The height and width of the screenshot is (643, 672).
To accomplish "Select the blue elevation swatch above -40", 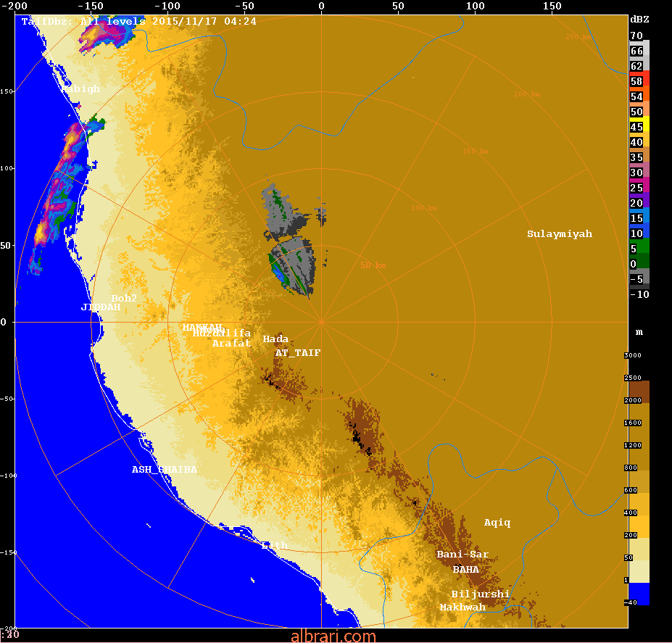I will pyautogui.click(x=639, y=594).
